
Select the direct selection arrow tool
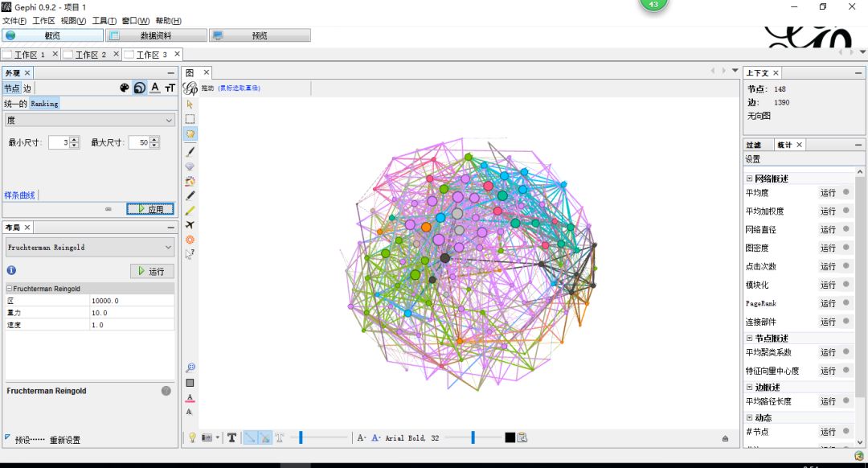tap(190, 104)
